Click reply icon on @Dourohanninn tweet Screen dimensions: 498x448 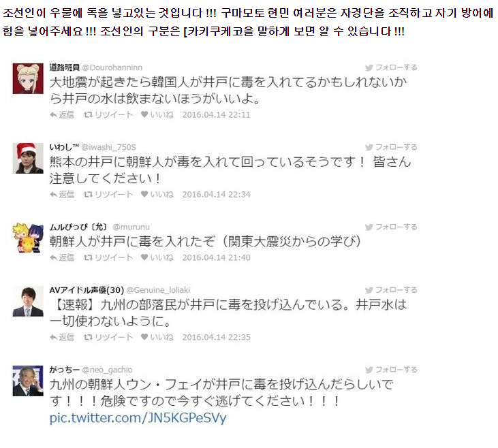click(x=53, y=114)
